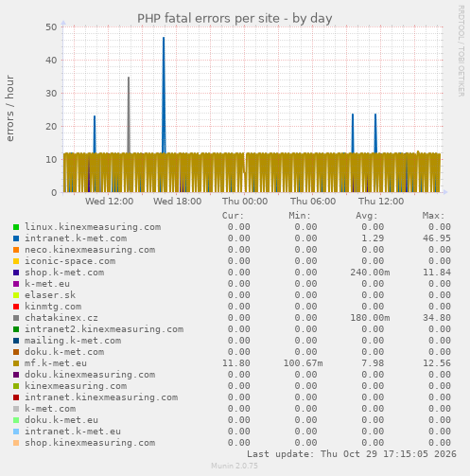Click the 'errors / hour' axis label

[x=9, y=108]
